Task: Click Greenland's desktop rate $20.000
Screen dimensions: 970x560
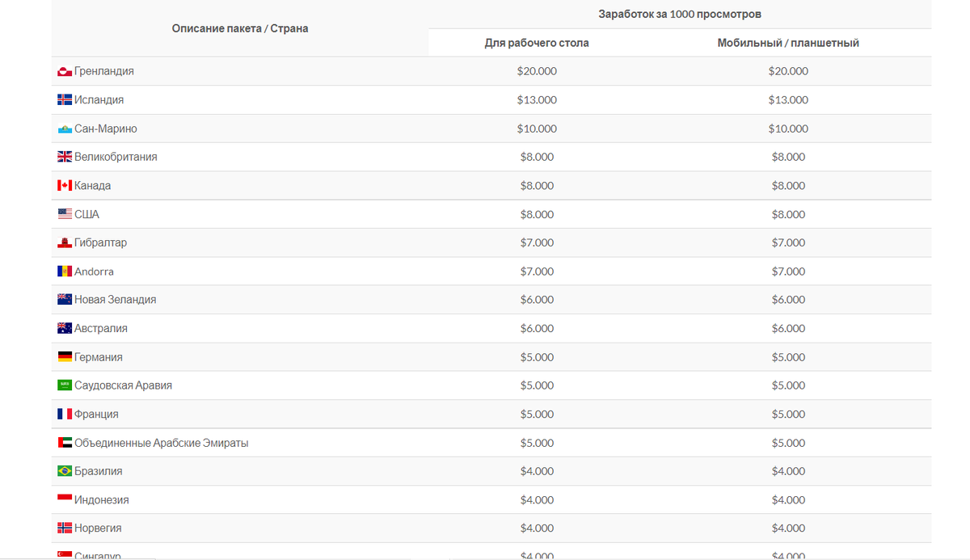Action: coord(537,71)
